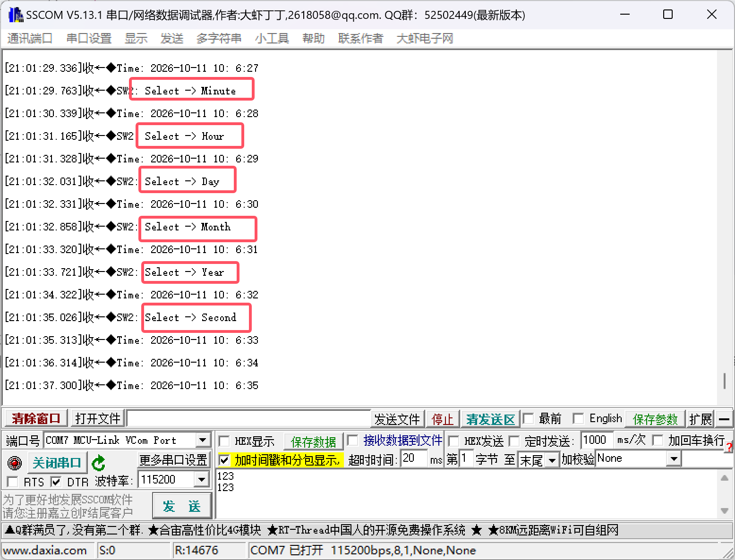
Task: Enable 定时发送 checkbox
Action: [x=514, y=441]
